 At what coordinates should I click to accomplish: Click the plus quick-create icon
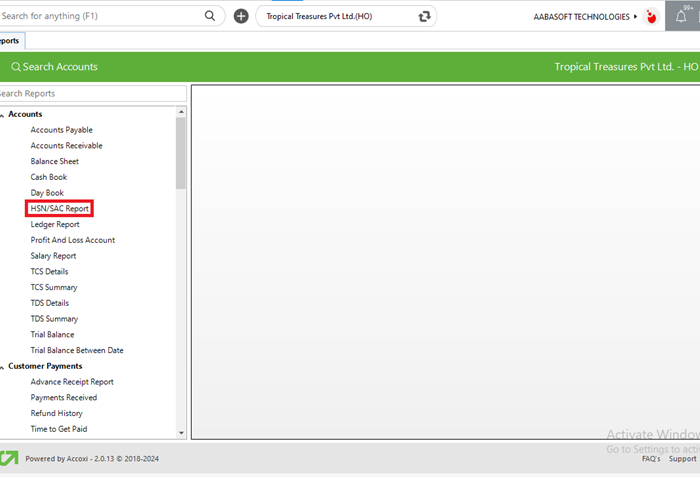tap(241, 16)
